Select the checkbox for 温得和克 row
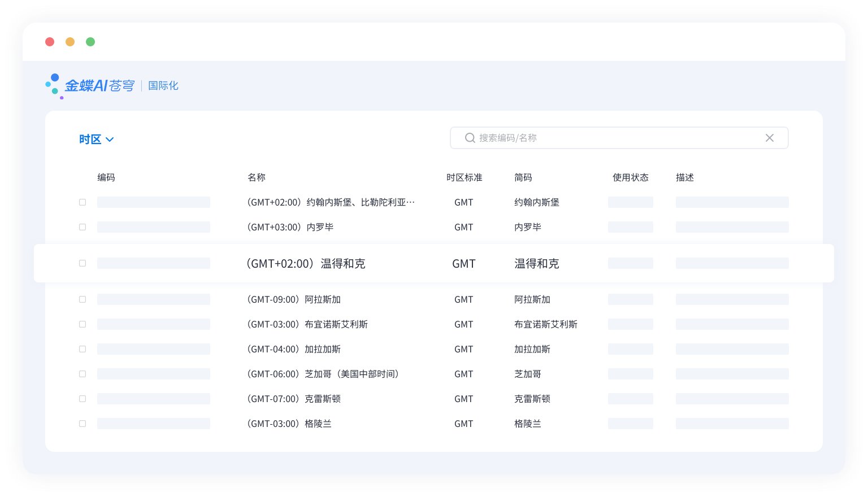This screenshot has height=497, width=868. coord(83,263)
